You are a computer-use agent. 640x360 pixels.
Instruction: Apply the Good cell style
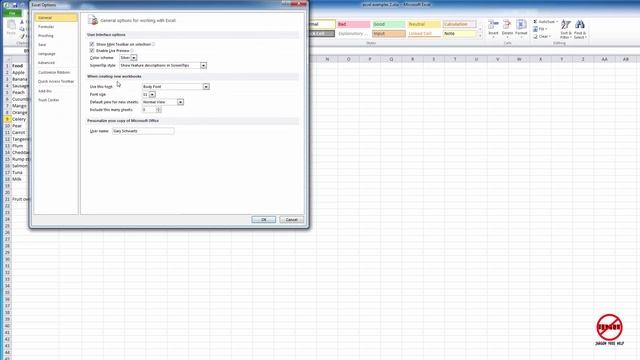(389, 24)
